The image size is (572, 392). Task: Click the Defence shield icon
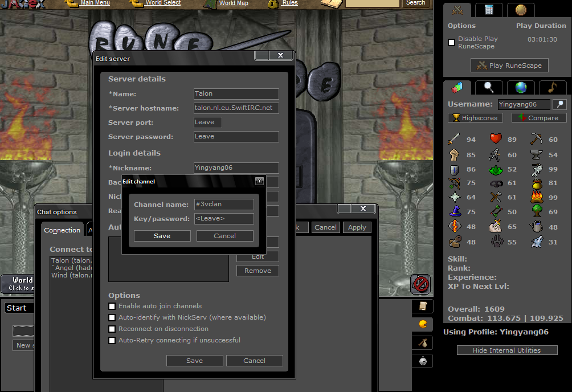(x=454, y=169)
